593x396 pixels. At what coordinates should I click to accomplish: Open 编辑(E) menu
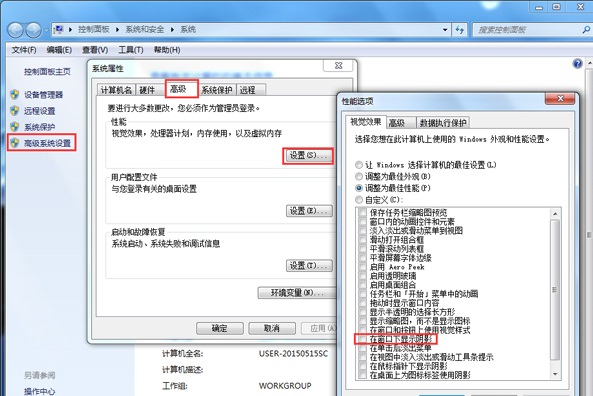(x=59, y=50)
